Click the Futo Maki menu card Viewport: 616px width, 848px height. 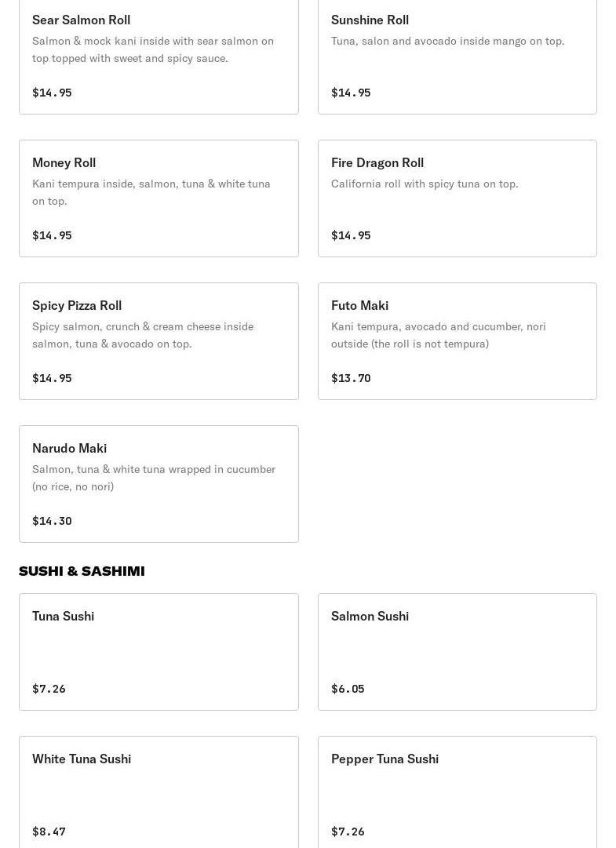(x=457, y=341)
